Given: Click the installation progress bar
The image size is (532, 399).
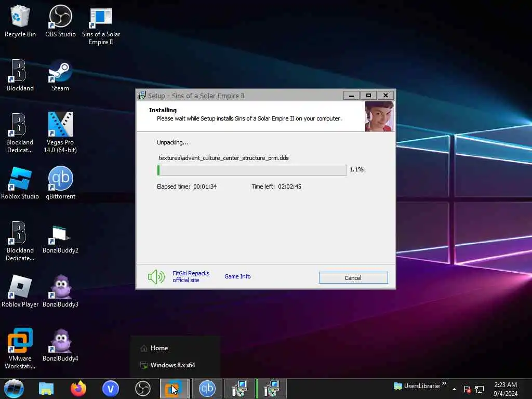Looking at the screenshot, I should (252, 170).
